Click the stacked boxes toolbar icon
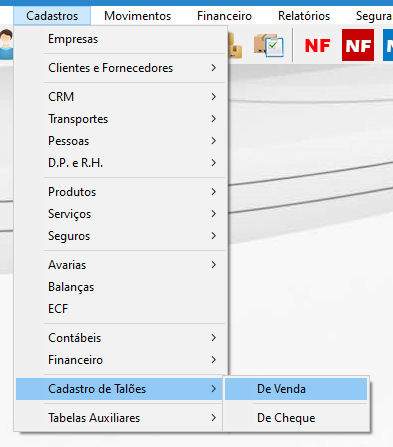The height and width of the screenshot is (447, 393). pos(235,46)
